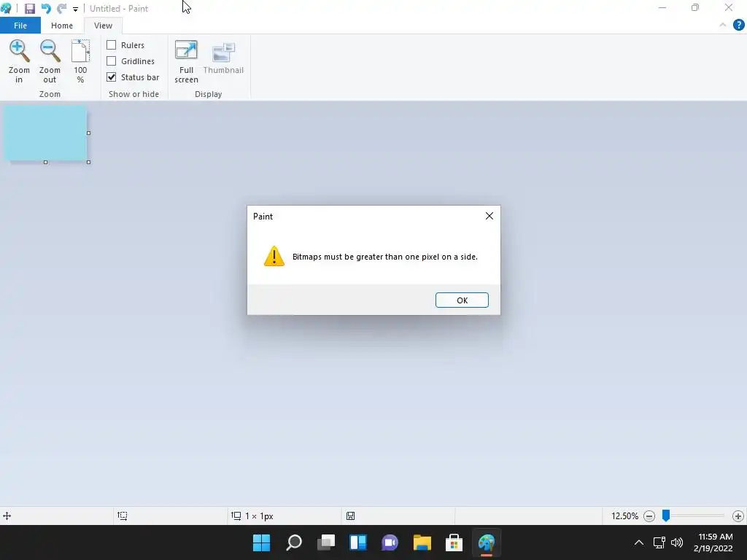Open the Chat app on the taskbar
747x560 pixels.
pos(390,542)
